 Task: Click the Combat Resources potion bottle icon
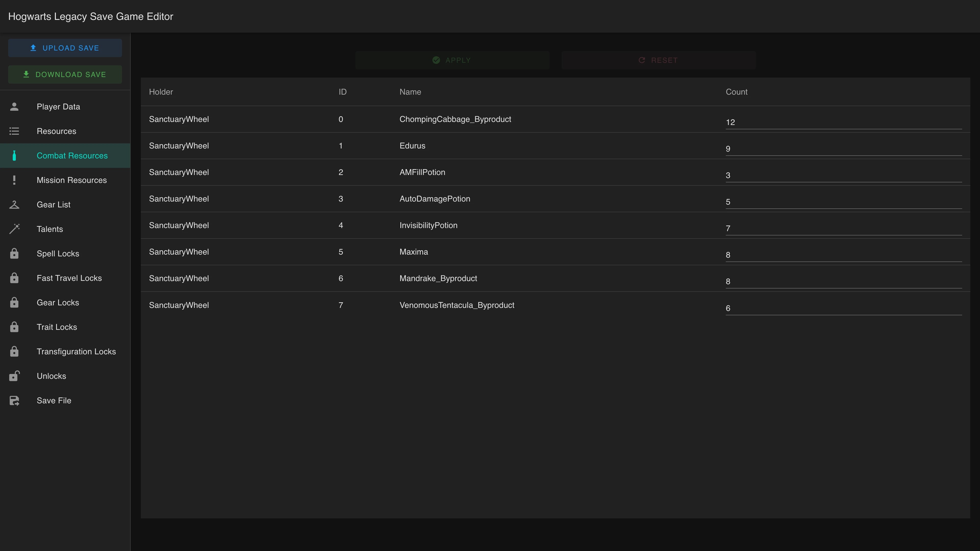tap(14, 156)
